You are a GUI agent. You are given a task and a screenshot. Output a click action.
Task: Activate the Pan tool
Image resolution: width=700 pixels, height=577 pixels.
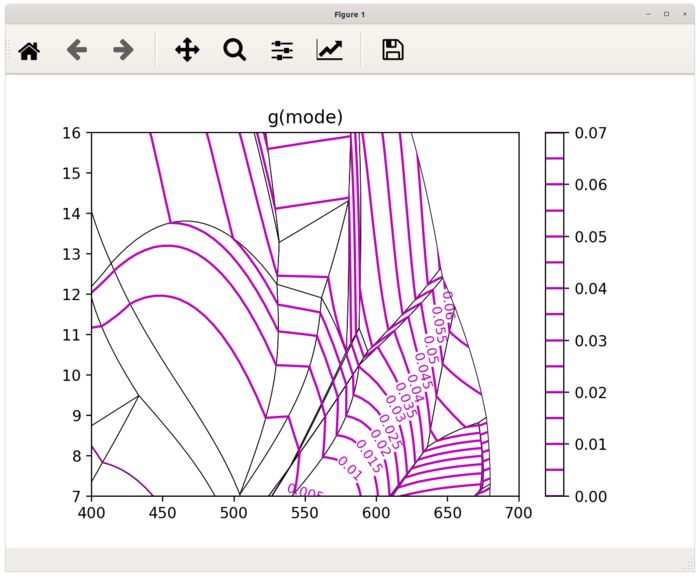(187, 50)
